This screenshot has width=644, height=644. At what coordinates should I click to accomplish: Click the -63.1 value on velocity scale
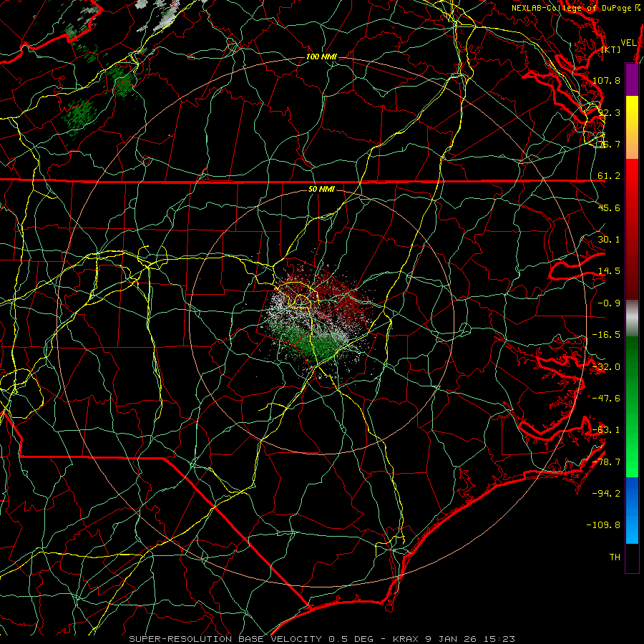point(607,430)
